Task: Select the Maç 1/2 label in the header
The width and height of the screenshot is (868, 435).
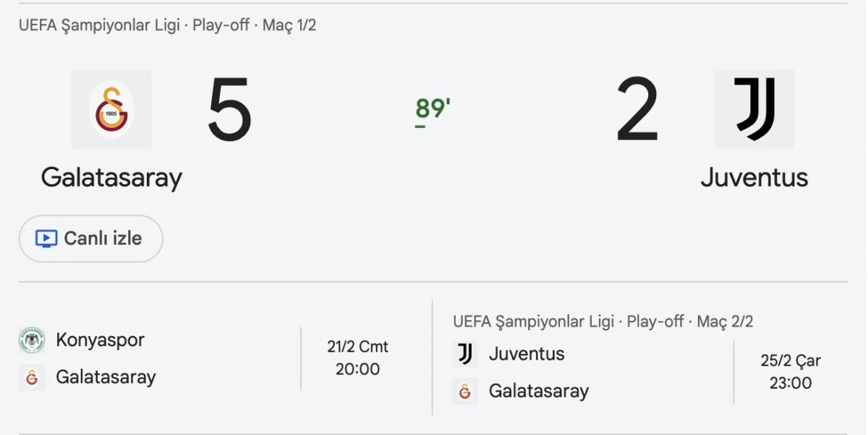Action: (292, 25)
